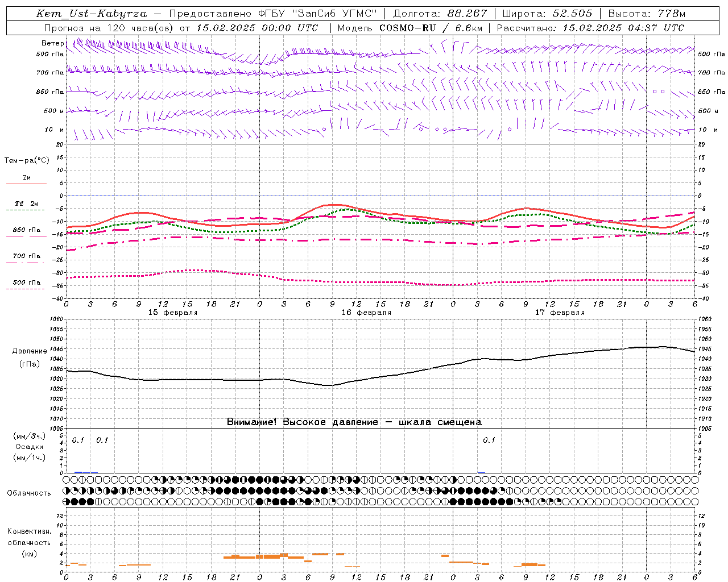
Task: Click the (гПа) unit label under Давление
Action: [30, 364]
